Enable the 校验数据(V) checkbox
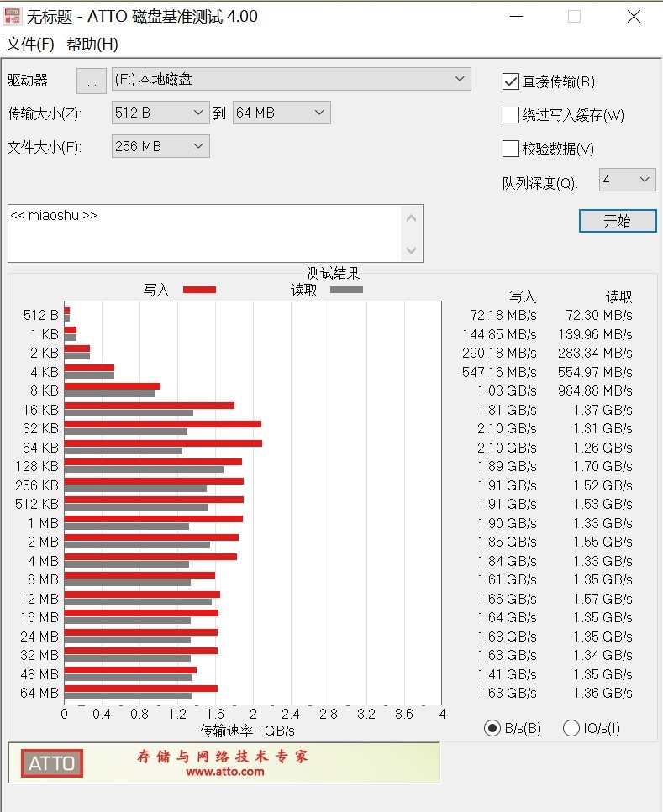The width and height of the screenshot is (663, 812). [x=511, y=149]
